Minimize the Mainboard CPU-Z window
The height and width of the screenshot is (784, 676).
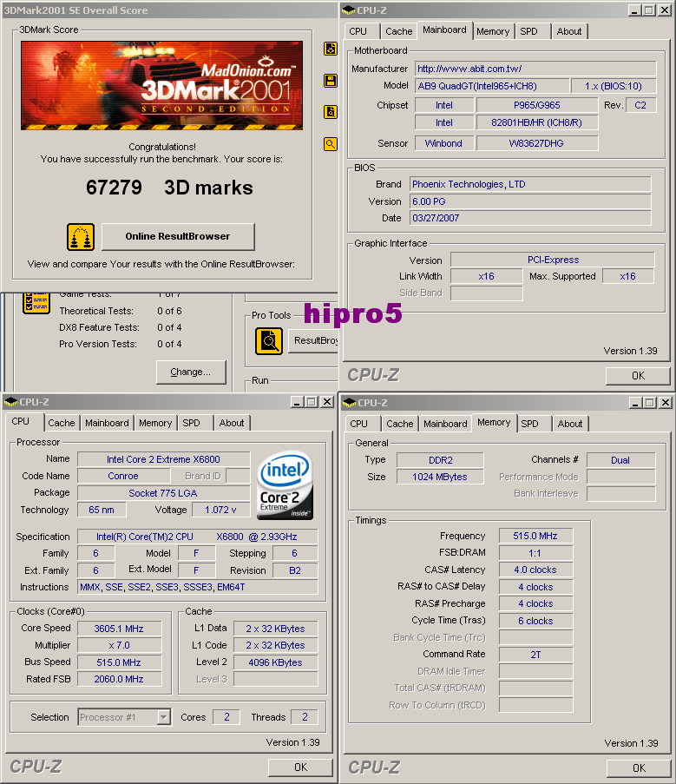(x=634, y=10)
